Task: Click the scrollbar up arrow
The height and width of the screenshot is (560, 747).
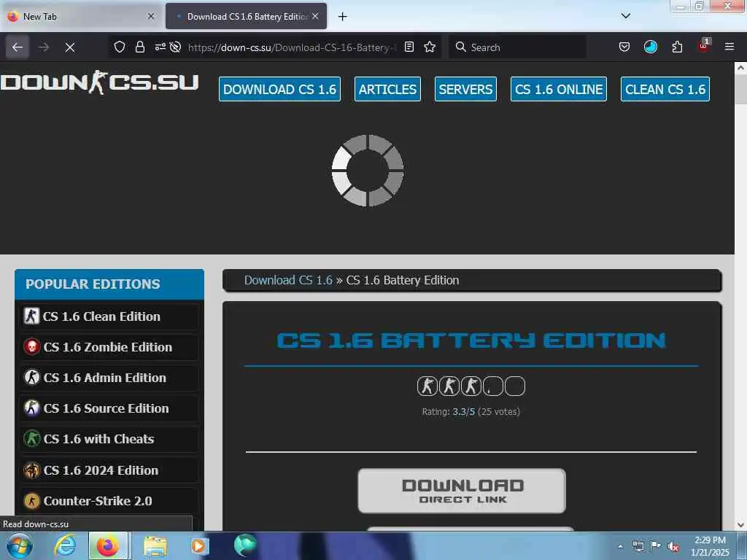Action: pos(741,68)
